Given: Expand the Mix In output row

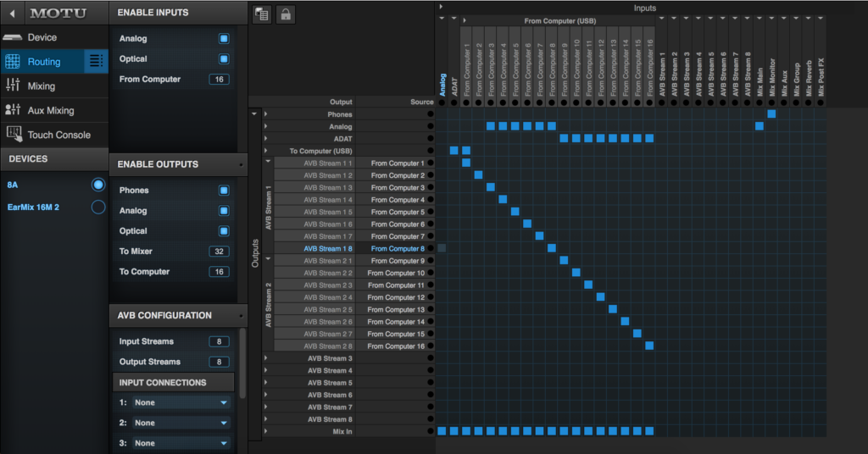Looking at the screenshot, I should [x=265, y=432].
